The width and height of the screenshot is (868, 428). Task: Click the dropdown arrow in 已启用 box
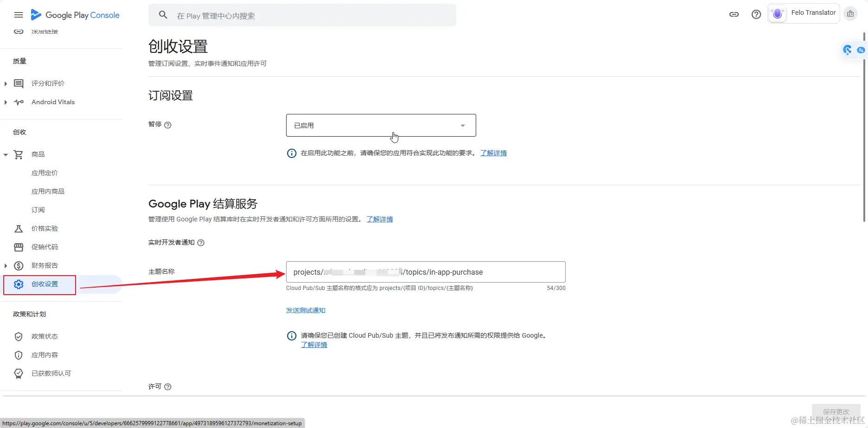point(463,126)
